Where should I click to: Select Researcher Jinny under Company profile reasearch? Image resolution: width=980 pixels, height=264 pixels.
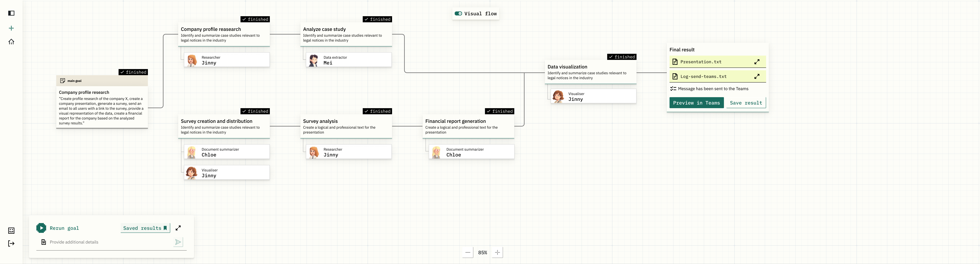coord(227,60)
